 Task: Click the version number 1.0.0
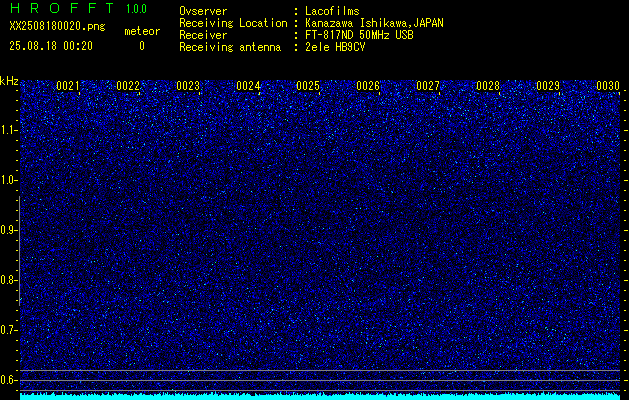click(136, 9)
